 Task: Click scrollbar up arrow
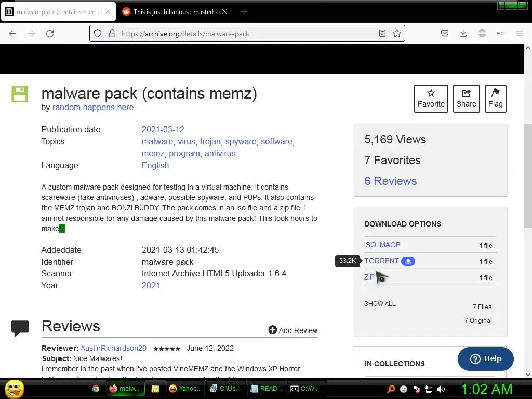pos(528,48)
